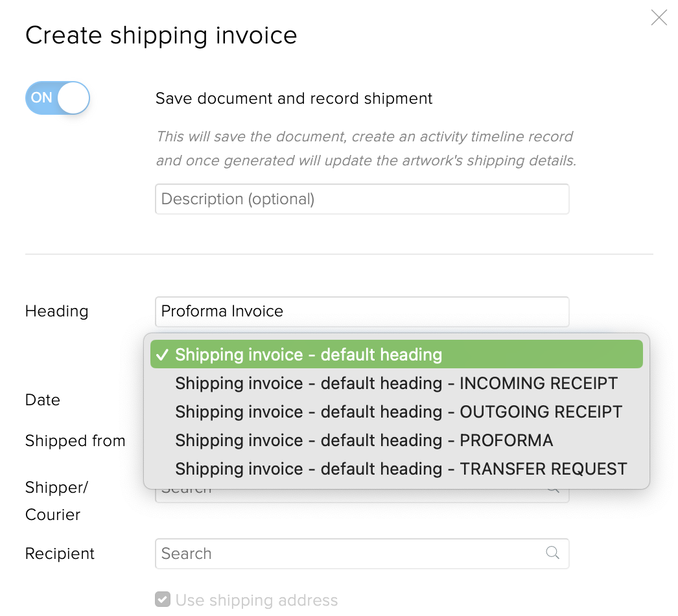Click the Heading label
The height and width of the screenshot is (616, 678).
pos(56,311)
